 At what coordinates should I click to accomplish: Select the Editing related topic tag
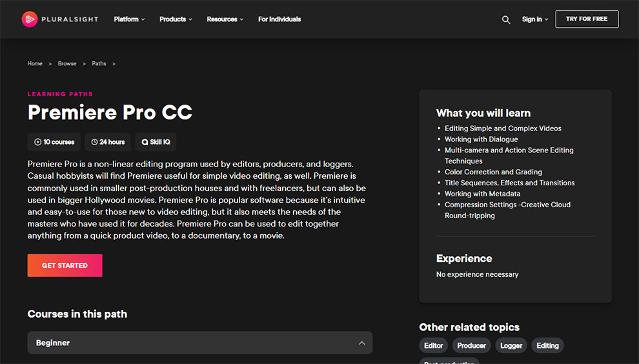click(x=548, y=346)
